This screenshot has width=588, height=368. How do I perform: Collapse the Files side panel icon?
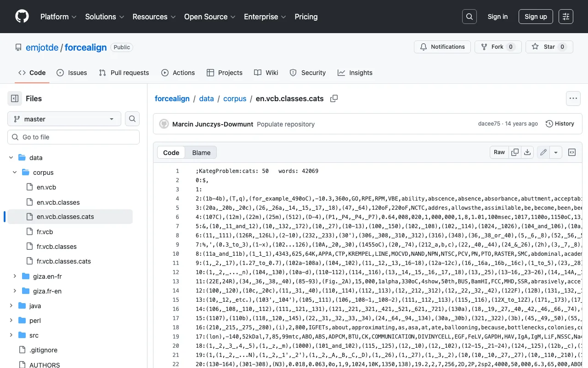tap(15, 98)
